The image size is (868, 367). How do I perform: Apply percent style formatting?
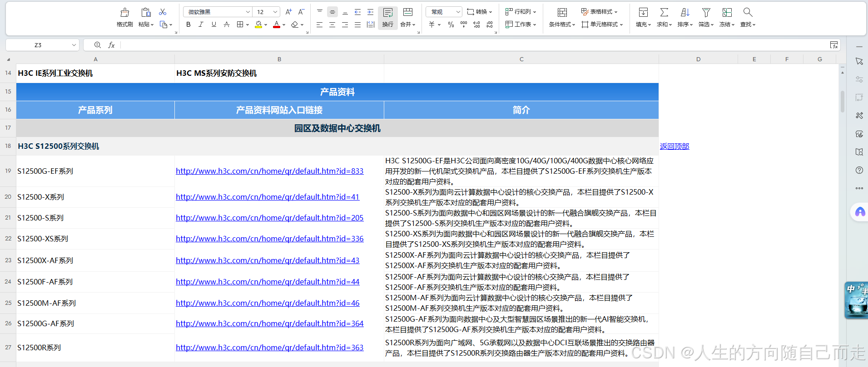tap(451, 24)
